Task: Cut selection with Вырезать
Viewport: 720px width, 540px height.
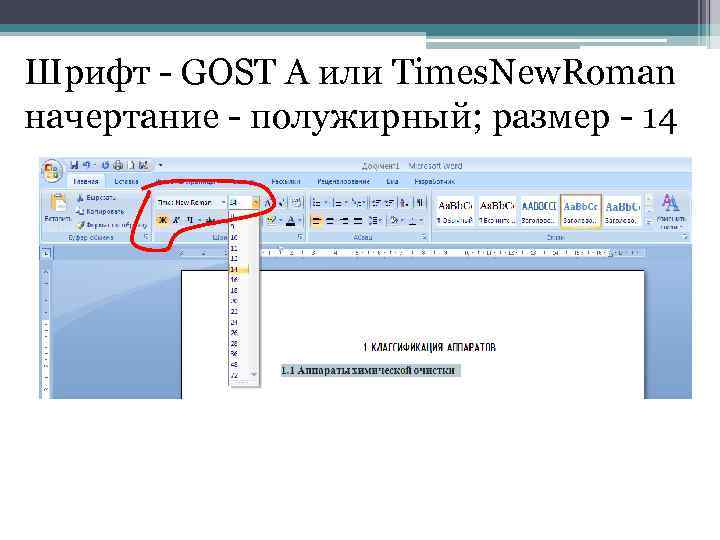Action: [x=96, y=197]
